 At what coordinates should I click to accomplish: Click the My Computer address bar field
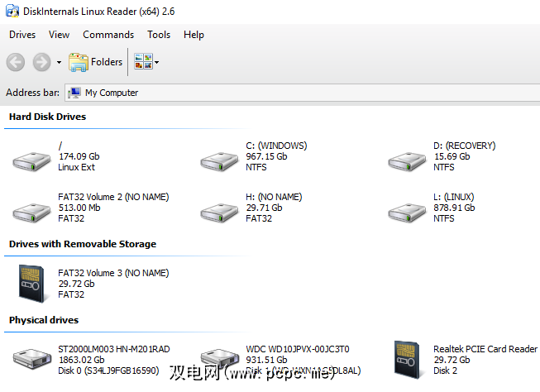(303, 93)
